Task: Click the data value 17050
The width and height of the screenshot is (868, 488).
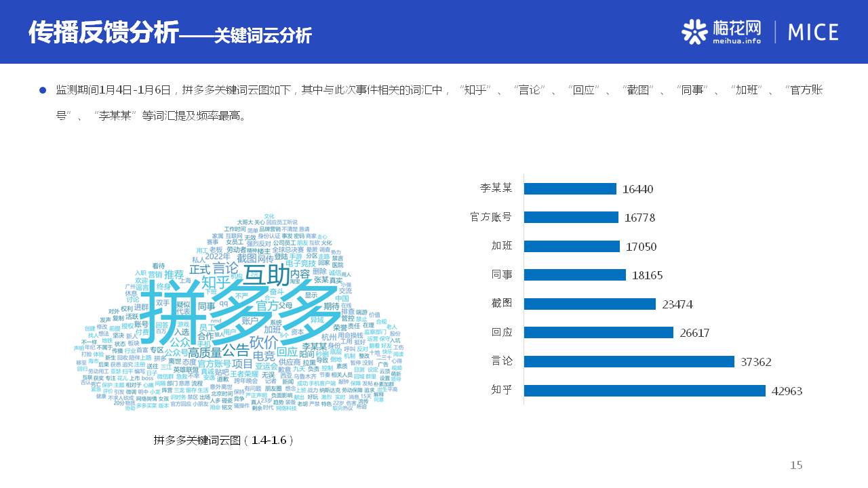Action: pos(641,247)
